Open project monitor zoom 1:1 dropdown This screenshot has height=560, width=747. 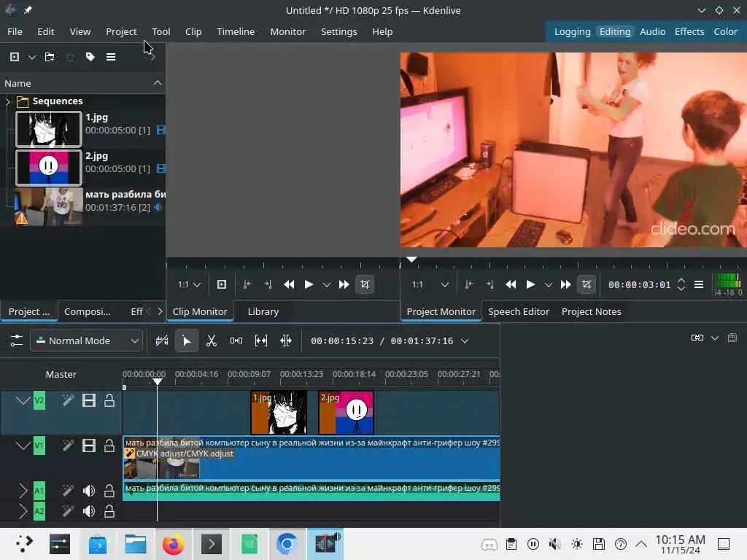coord(430,285)
